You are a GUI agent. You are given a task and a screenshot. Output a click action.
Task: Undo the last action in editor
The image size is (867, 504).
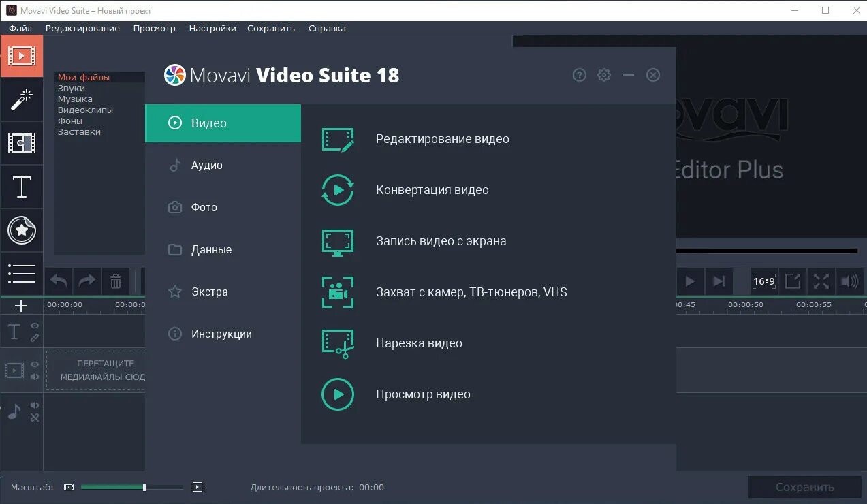click(59, 281)
